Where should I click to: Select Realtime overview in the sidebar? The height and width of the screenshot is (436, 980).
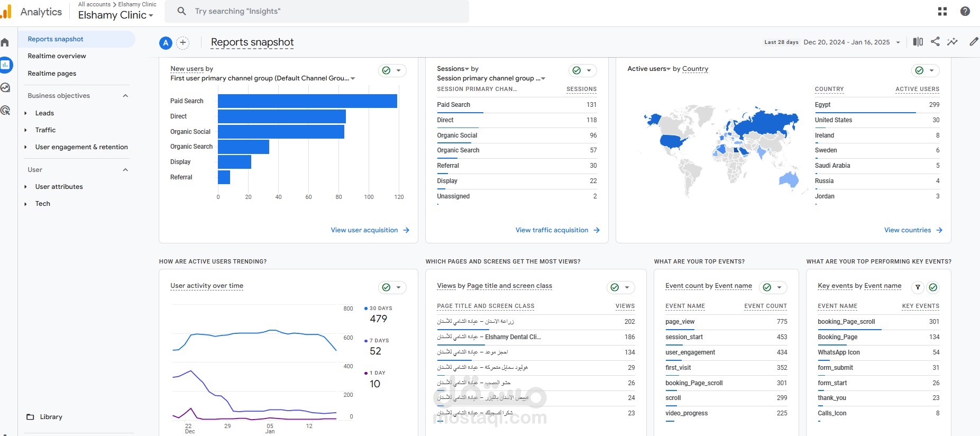(57, 56)
